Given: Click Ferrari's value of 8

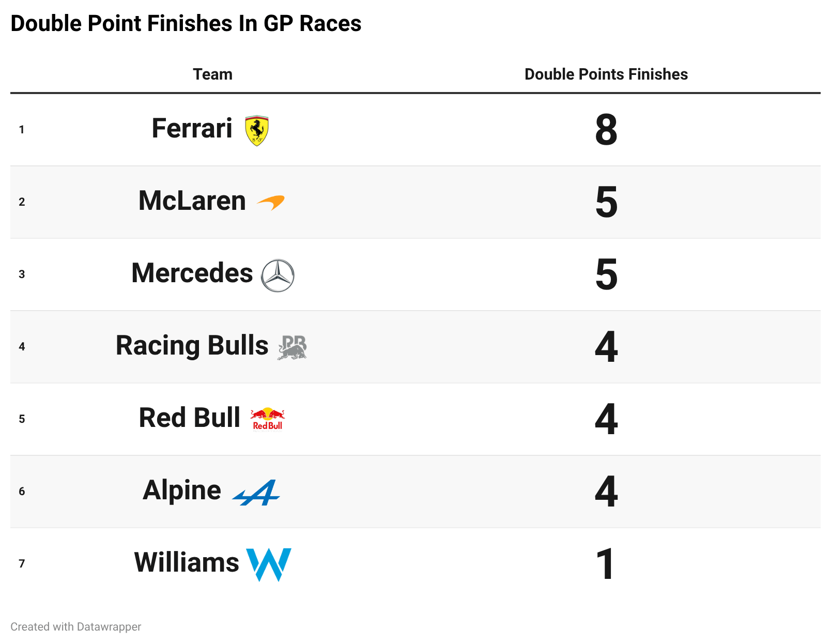Looking at the screenshot, I should [606, 130].
